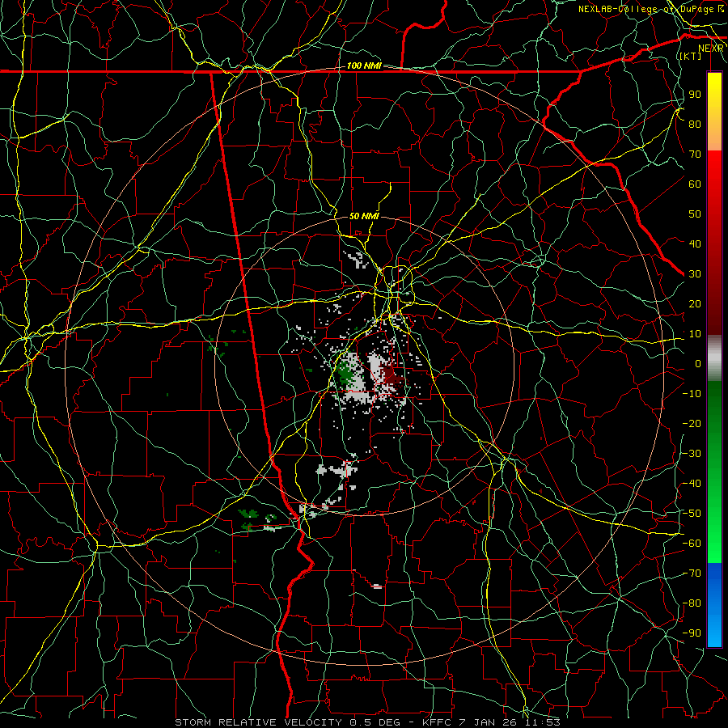
Task: Click the 30 value on the velocity scale
Action: click(x=695, y=274)
